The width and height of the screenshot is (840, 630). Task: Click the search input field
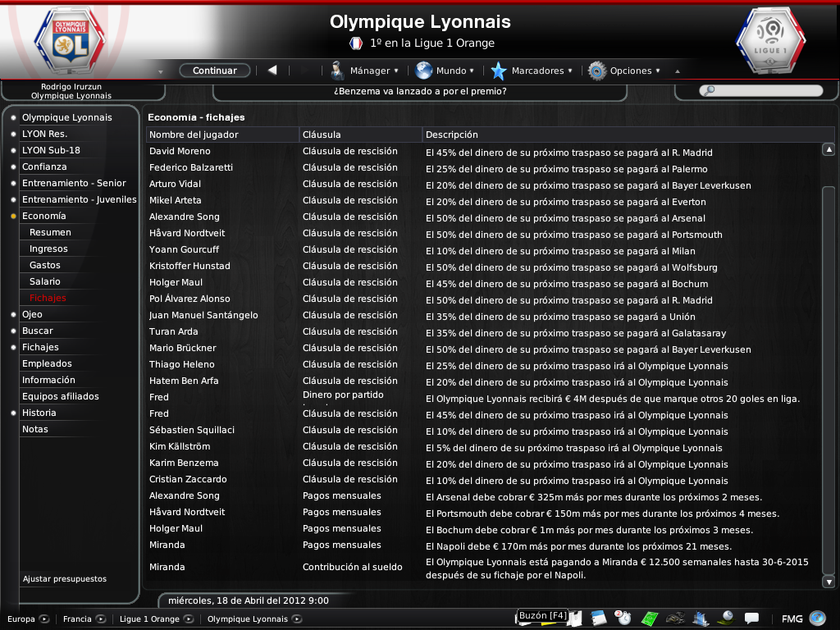761,90
